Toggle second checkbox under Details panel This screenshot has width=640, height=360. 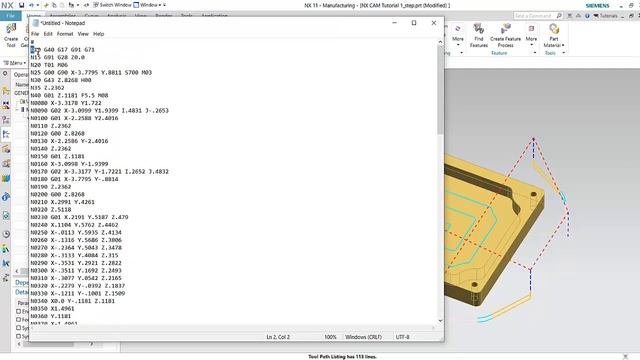(x=18, y=320)
